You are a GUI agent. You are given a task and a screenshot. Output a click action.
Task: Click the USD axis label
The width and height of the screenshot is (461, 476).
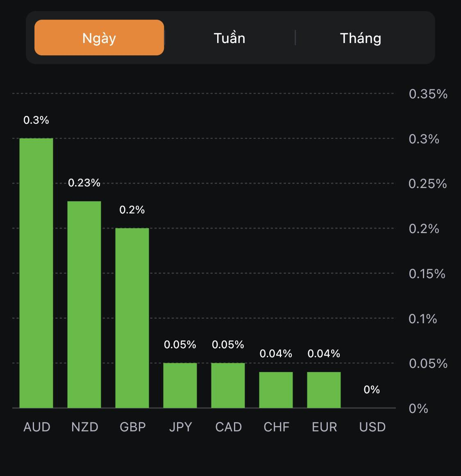click(x=372, y=427)
